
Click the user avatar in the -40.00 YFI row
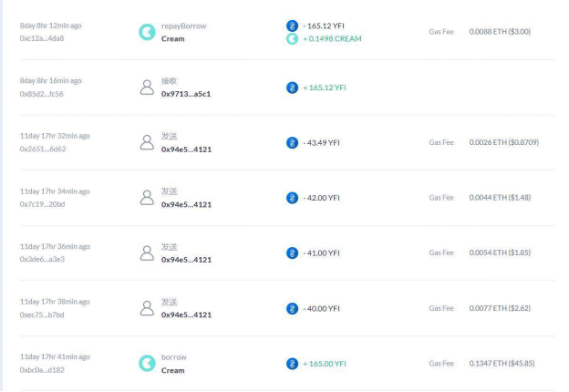click(147, 308)
